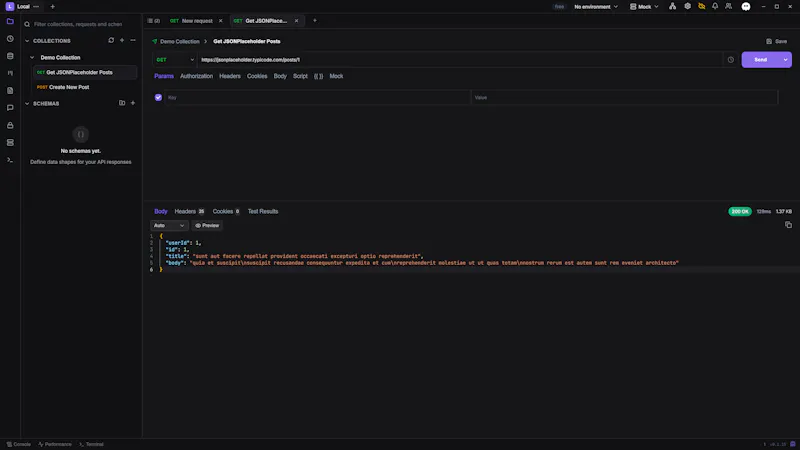Open response Headers 25 tab
The image size is (800, 450).
pos(189,211)
